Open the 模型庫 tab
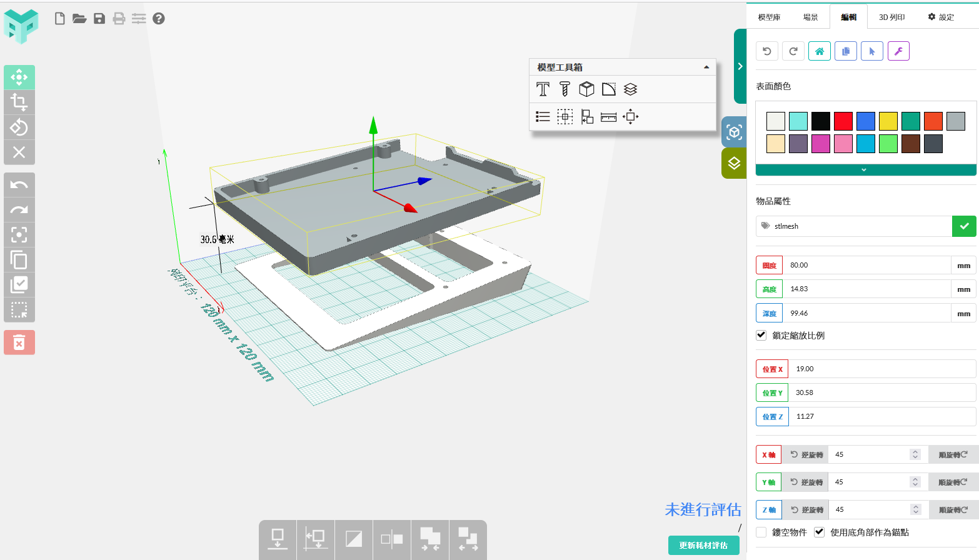Image resolution: width=979 pixels, height=560 pixels. point(768,17)
